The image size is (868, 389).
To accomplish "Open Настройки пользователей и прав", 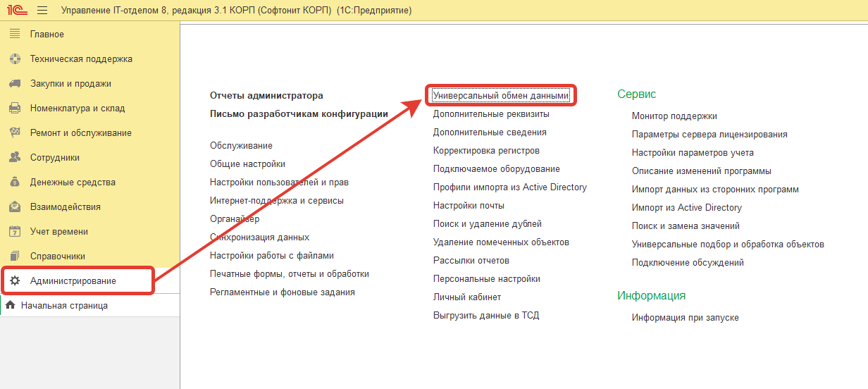I will (x=279, y=183).
